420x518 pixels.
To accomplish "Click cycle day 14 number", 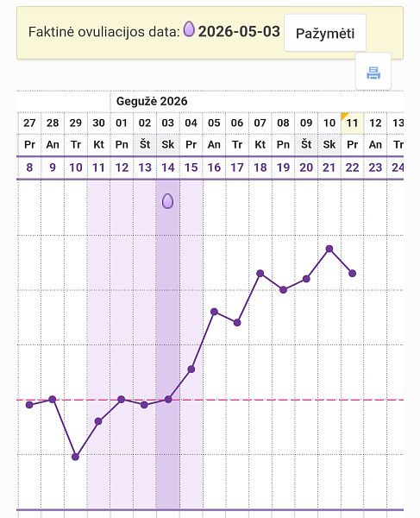I will pyautogui.click(x=168, y=167).
